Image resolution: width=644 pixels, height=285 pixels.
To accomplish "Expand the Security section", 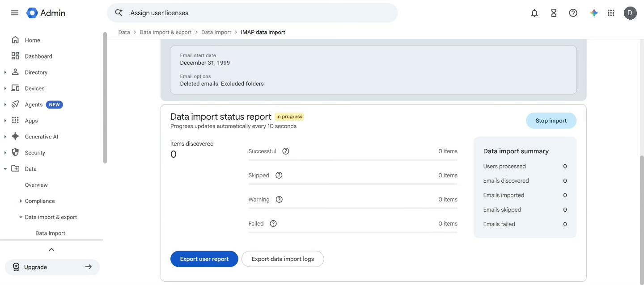I will tap(5, 153).
